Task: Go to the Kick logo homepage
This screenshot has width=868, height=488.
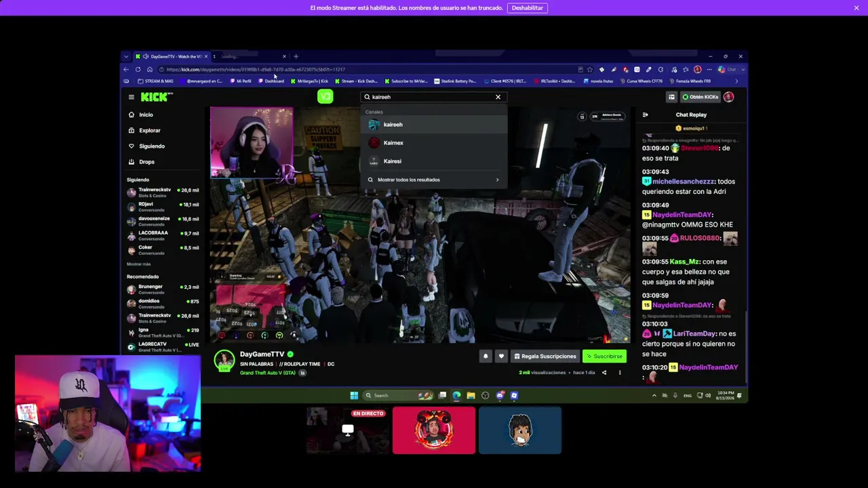Action: 156,97
